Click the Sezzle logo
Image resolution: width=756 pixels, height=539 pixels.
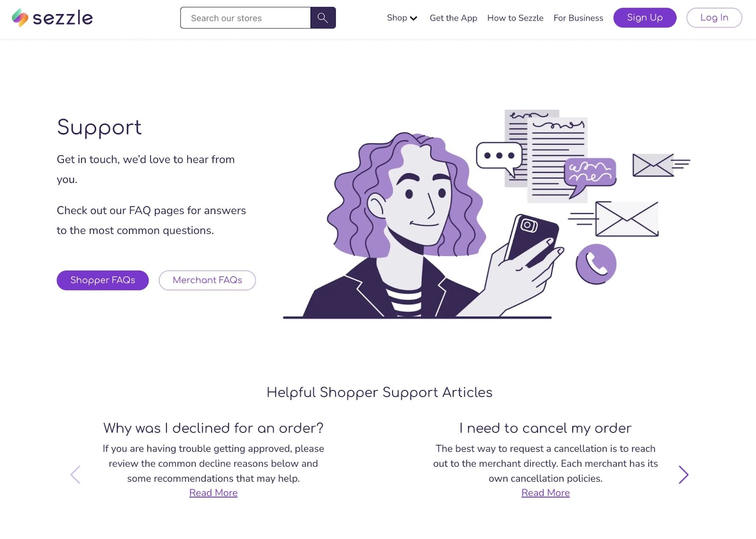(x=52, y=18)
